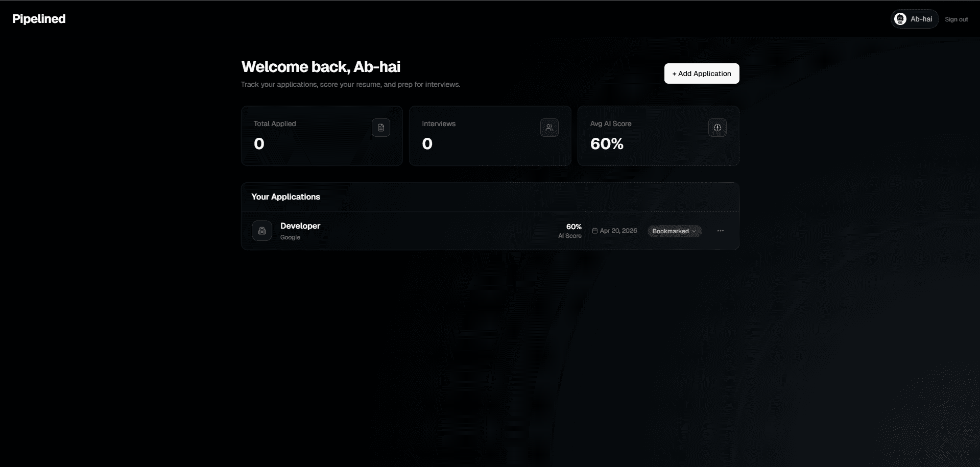Click the Apr 20, 2026 date
The height and width of the screenshot is (467, 980).
618,231
